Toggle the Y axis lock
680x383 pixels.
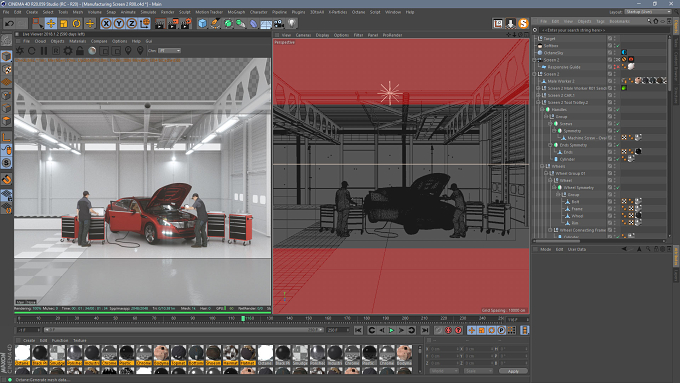119,23
